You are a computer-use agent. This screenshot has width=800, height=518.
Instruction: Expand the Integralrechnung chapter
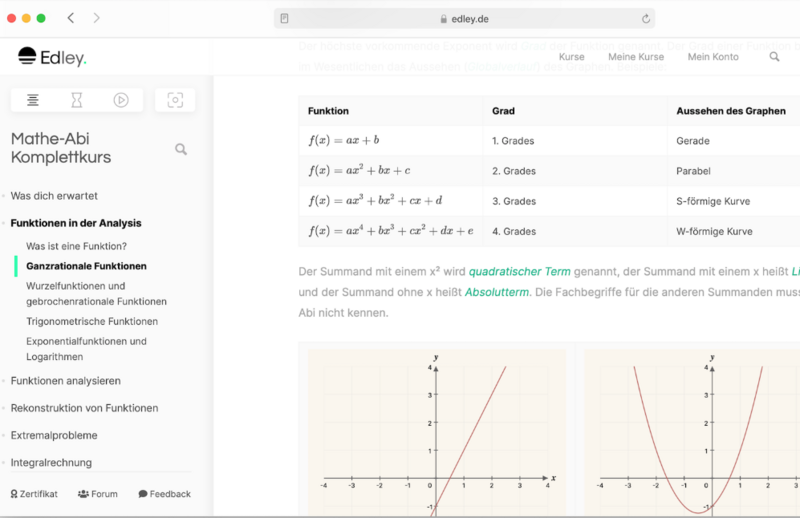(x=51, y=462)
